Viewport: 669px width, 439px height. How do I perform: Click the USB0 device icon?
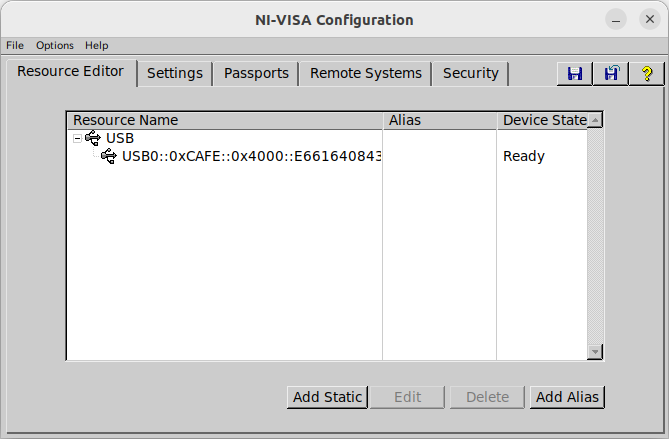109,156
